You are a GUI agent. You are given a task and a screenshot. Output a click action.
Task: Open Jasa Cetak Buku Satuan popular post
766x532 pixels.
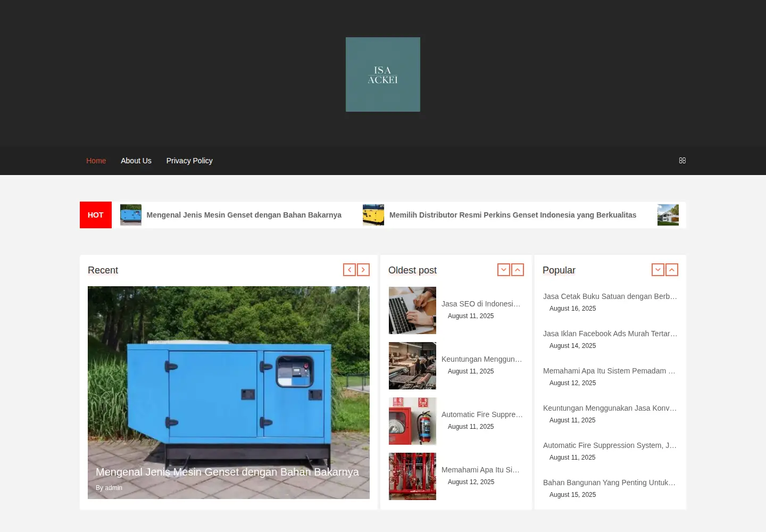pyautogui.click(x=610, y=296)
